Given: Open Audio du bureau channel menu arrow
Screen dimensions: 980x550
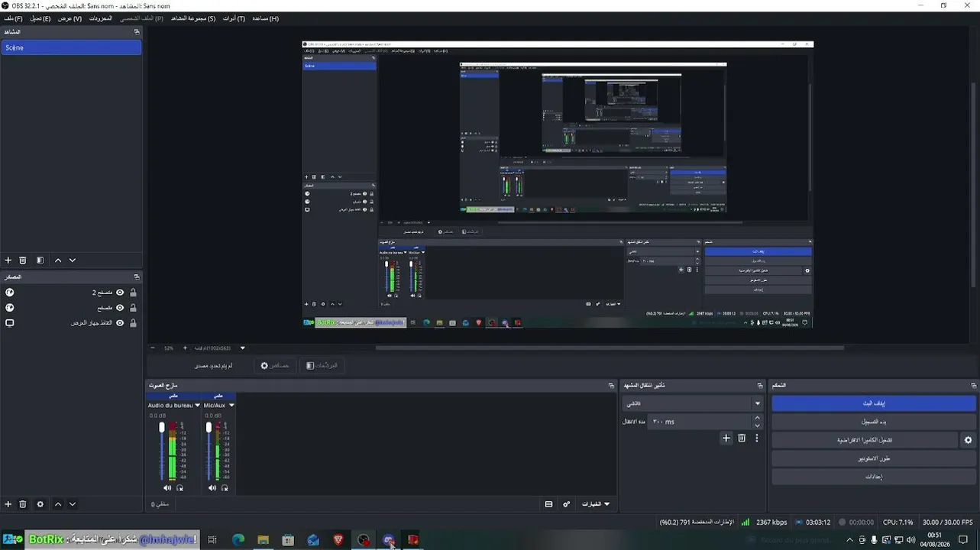Looking at the screenshot, I should tap(197, 406).
